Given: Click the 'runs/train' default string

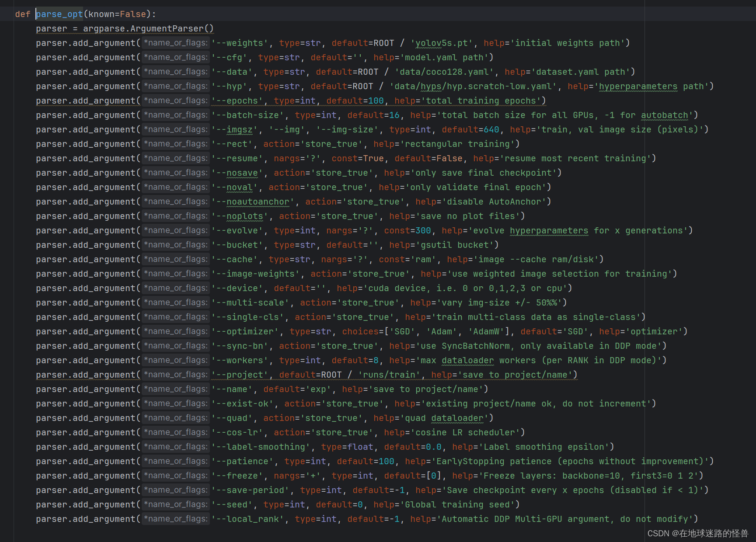Looking at the screenshot, I should pyautogui.click(x=390, y=375).
